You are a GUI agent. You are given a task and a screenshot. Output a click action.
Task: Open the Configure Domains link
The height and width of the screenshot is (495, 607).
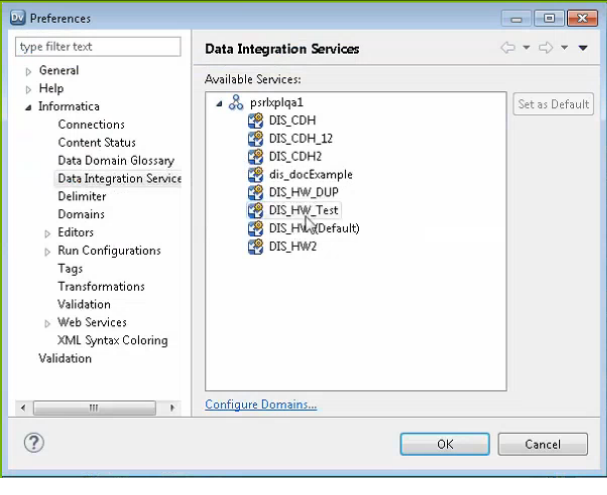pyautogui.click(x=261, y=404)
